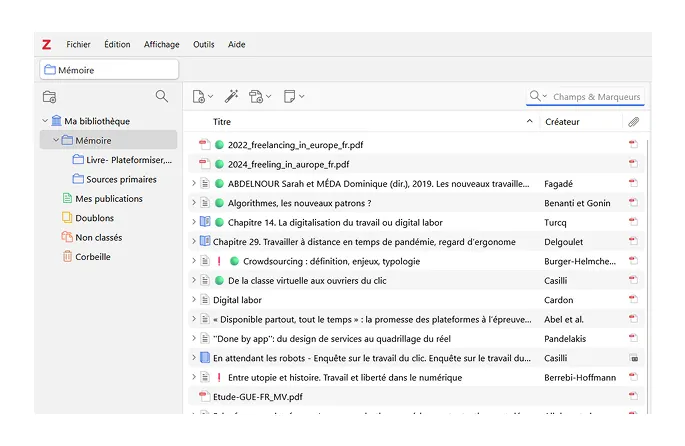Click red exclamation tag on Crowdsourcing row
Screen dimensions: 685x446
coord(219,261)
